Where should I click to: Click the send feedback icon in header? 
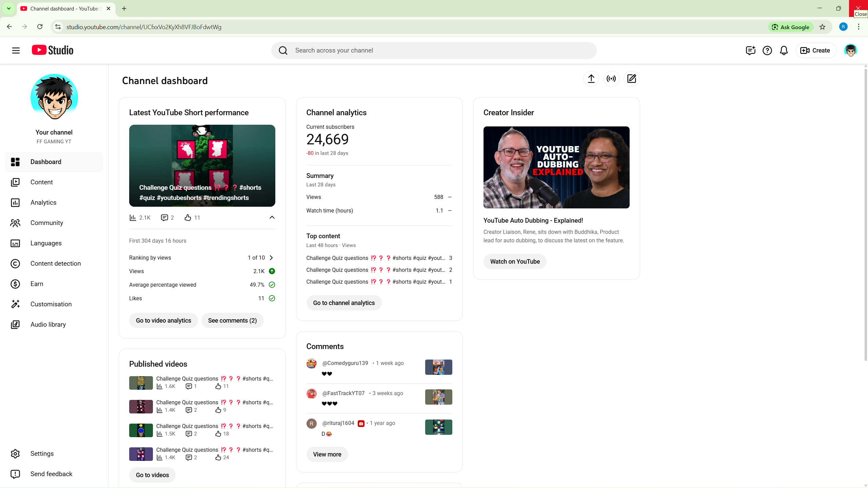[x=750, y=50]
